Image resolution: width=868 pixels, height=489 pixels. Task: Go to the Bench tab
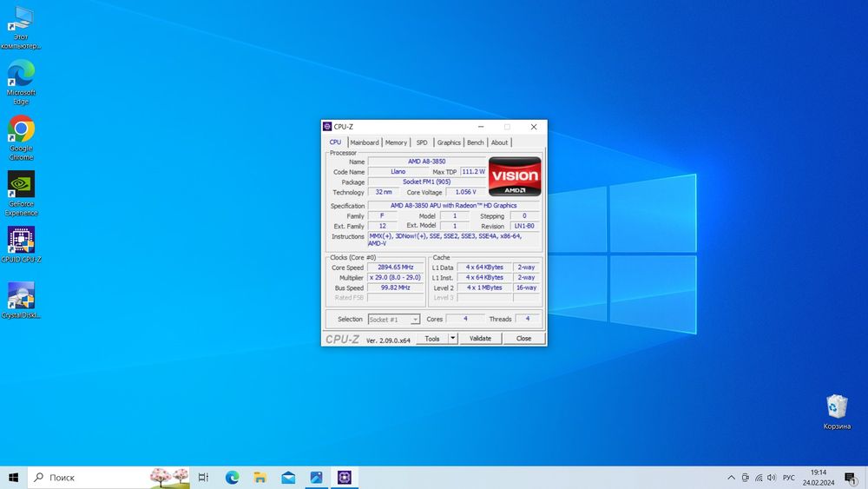coord(475,142)
